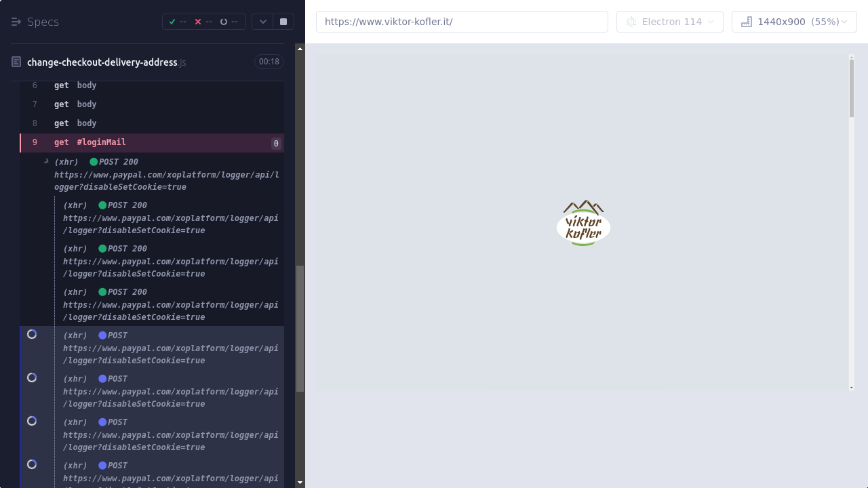Open the Electron 114 browser dropdown

click(669, 22)
